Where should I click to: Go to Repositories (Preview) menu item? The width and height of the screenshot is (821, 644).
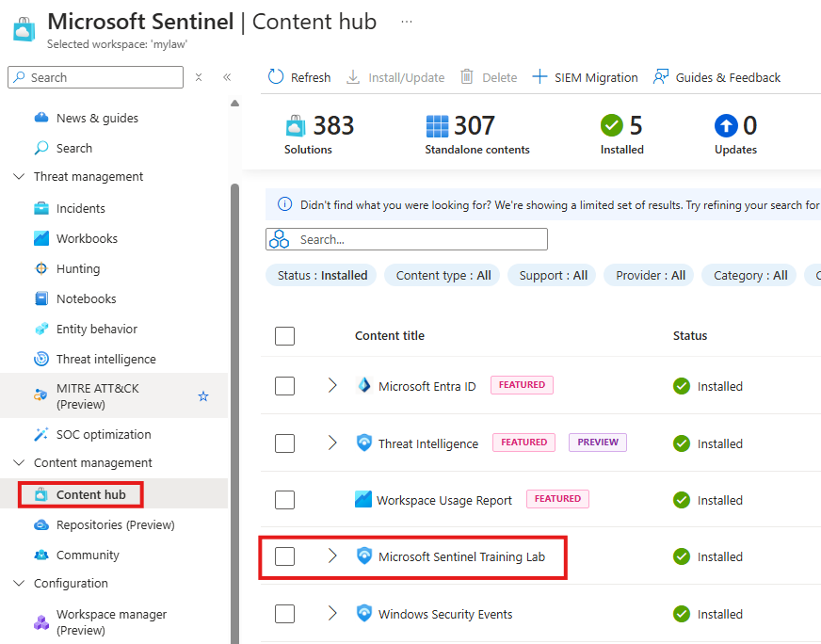click(x=114, y=524)
